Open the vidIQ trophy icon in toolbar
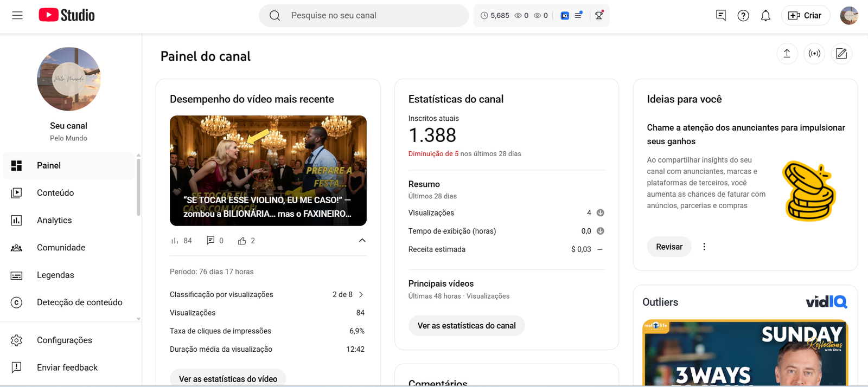 599,15
